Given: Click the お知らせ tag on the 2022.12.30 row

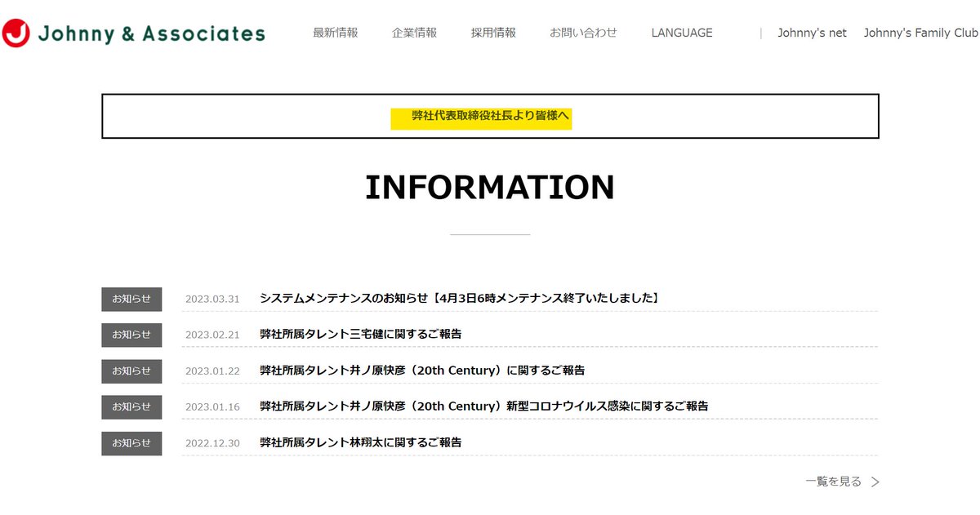Looking at the screenshot, I should [x=131, y=442].
